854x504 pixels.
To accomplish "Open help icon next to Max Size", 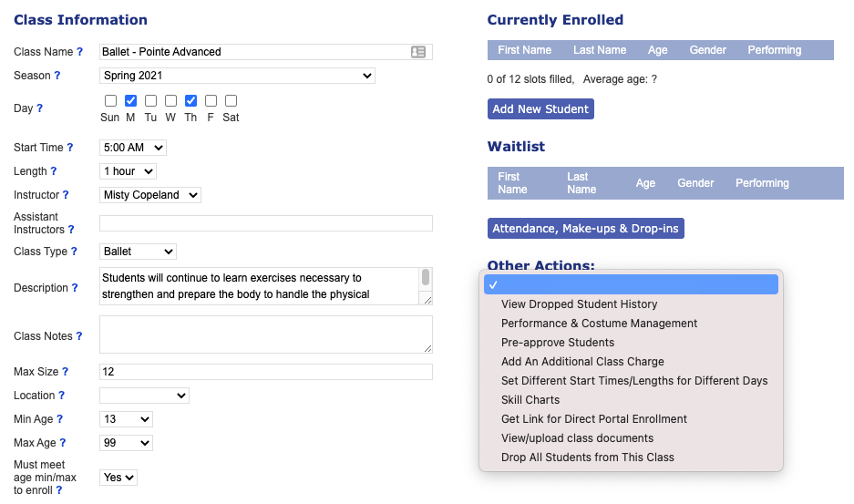I will [65, 372].
